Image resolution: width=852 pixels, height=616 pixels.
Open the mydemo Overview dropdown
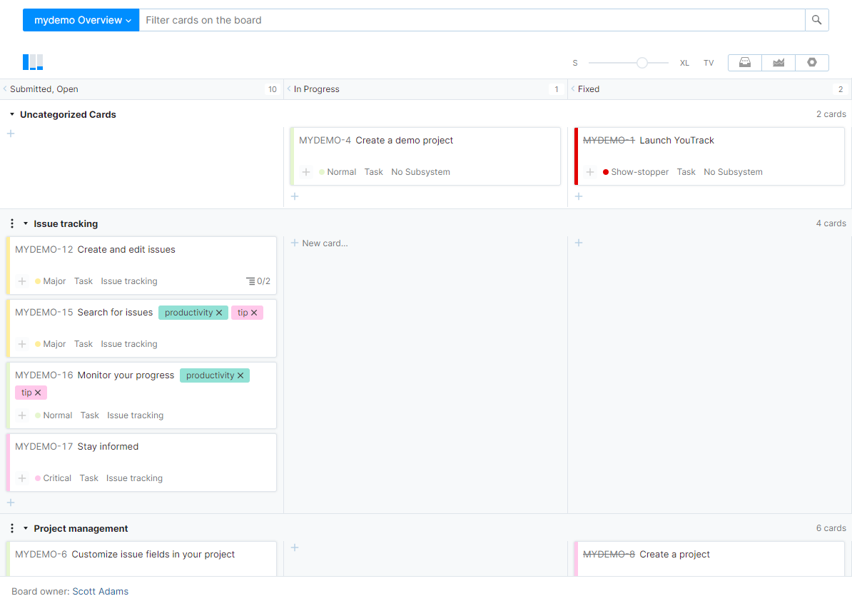click(81, 20)
